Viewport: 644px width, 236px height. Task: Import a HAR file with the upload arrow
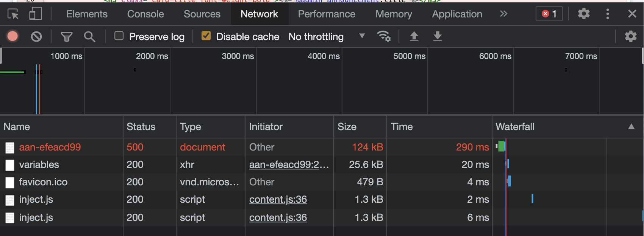coord(414,36)
